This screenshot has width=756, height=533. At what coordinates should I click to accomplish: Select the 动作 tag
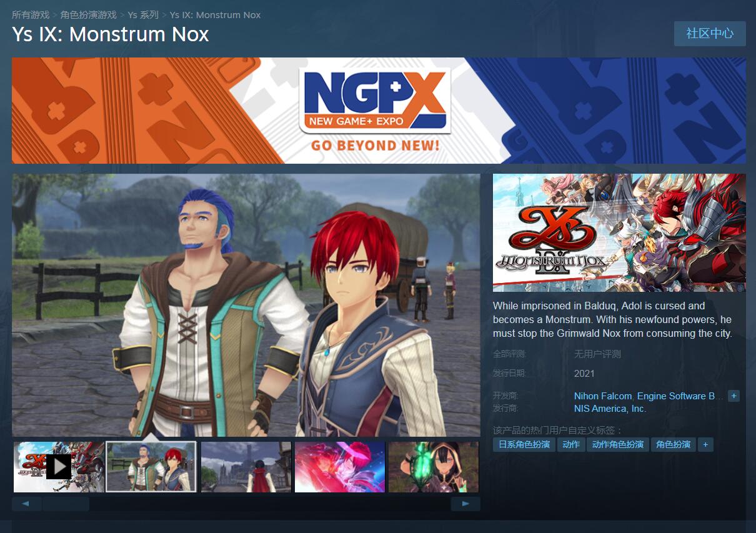[571, 445]
